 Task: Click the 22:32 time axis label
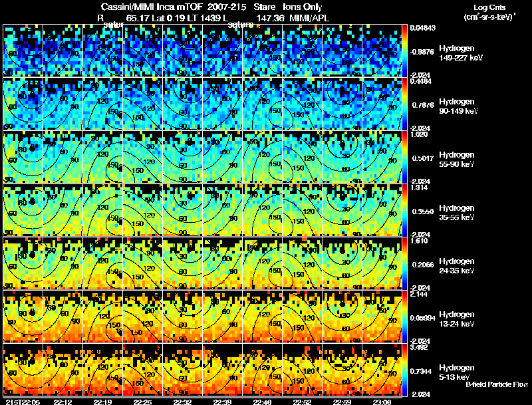pos(182,402)
